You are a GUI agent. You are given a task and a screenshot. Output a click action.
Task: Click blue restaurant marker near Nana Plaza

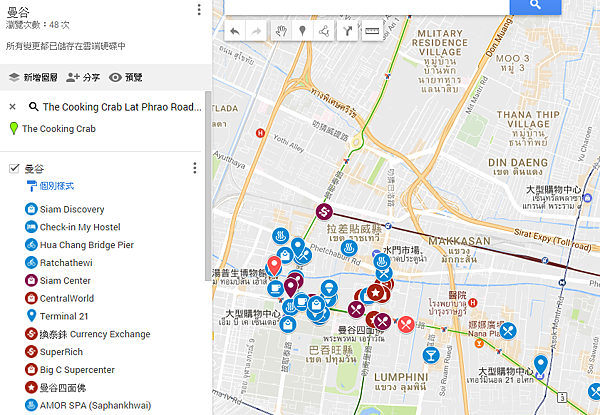pyautogui.click(x=508, y=331)
